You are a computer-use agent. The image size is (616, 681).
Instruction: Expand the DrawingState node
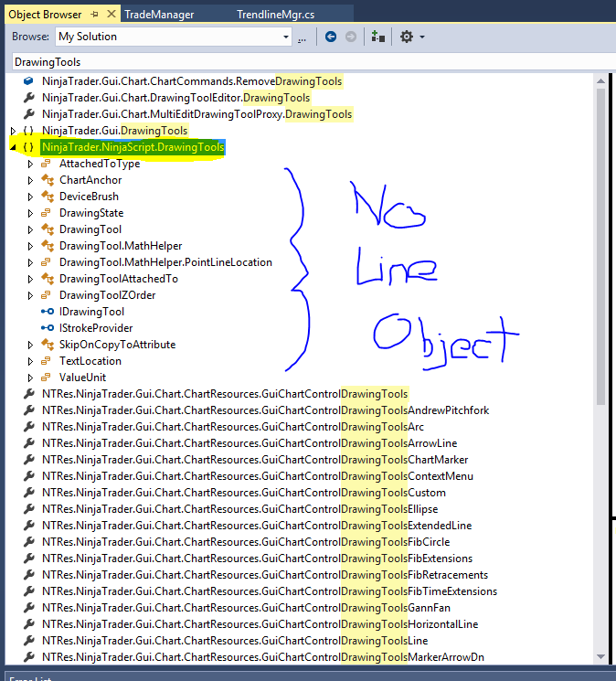(30, 213)
